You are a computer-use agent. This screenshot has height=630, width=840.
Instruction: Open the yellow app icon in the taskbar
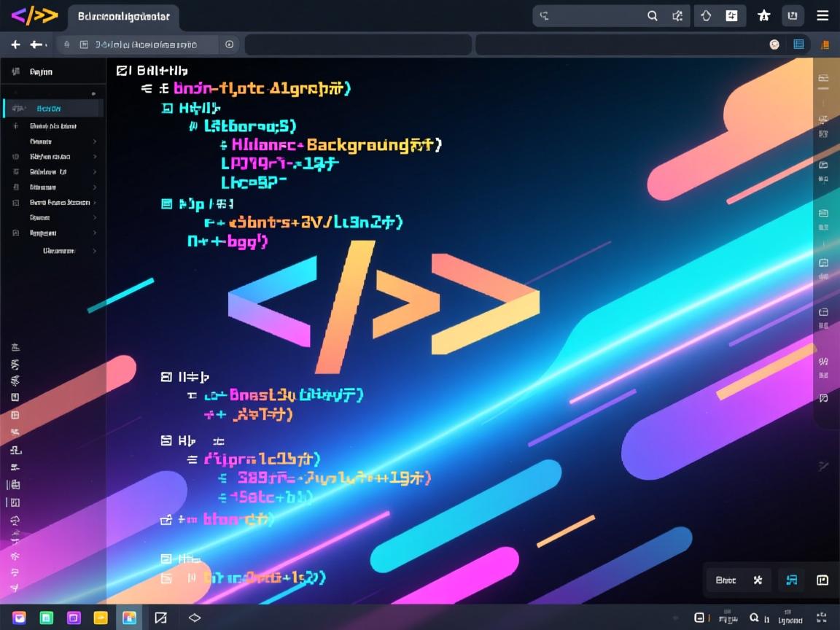click(x=101, y=618)
